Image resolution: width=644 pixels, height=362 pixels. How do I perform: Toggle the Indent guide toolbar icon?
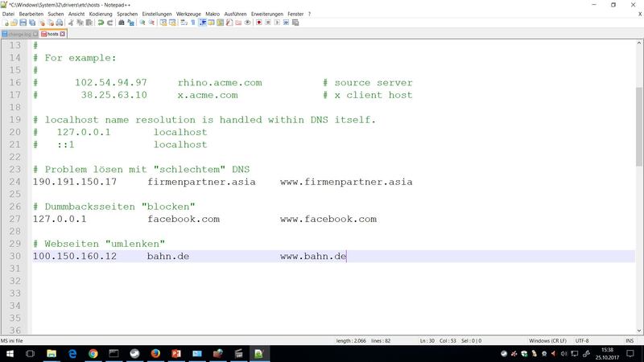point(203,23)
